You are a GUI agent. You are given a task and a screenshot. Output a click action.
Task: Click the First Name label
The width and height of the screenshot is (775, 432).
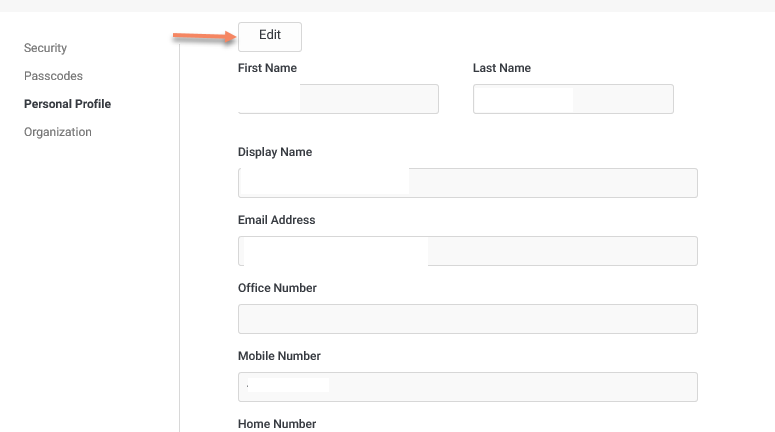(267, 68)
